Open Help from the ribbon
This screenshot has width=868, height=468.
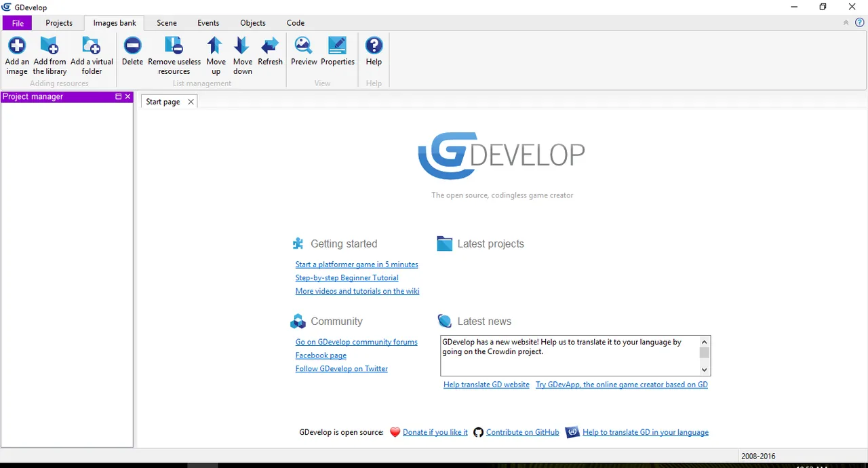click(x=374, y=52)
